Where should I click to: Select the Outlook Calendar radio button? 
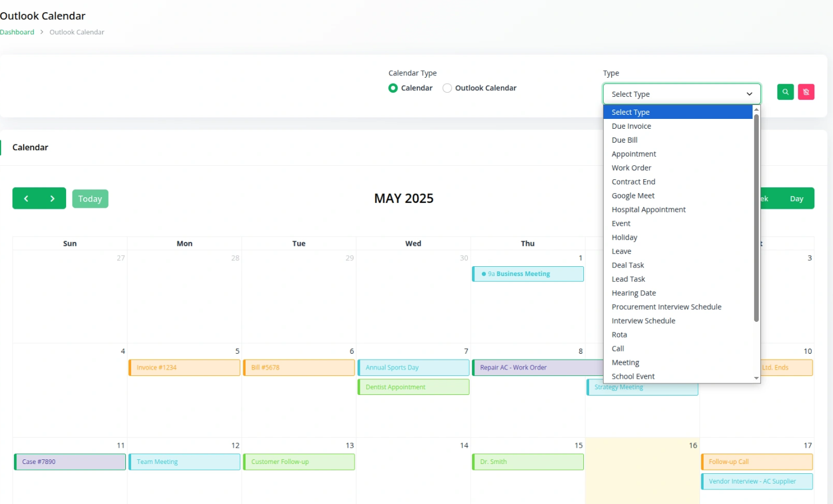447,88
